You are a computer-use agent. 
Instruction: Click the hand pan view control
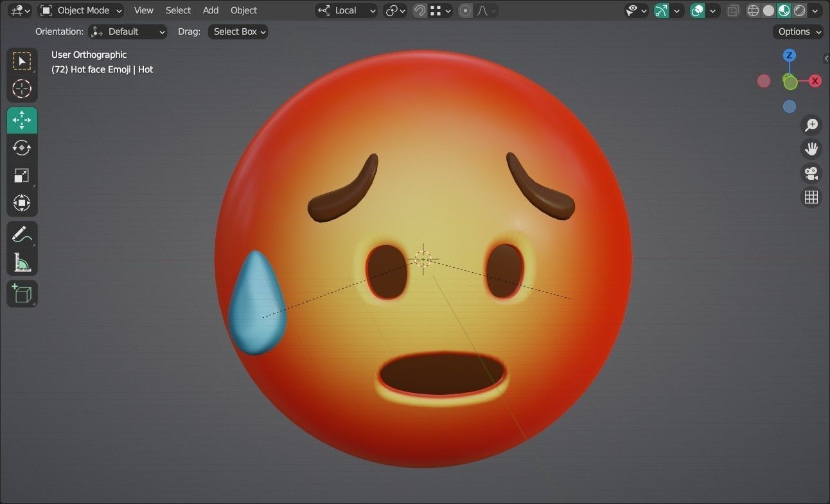811,149
